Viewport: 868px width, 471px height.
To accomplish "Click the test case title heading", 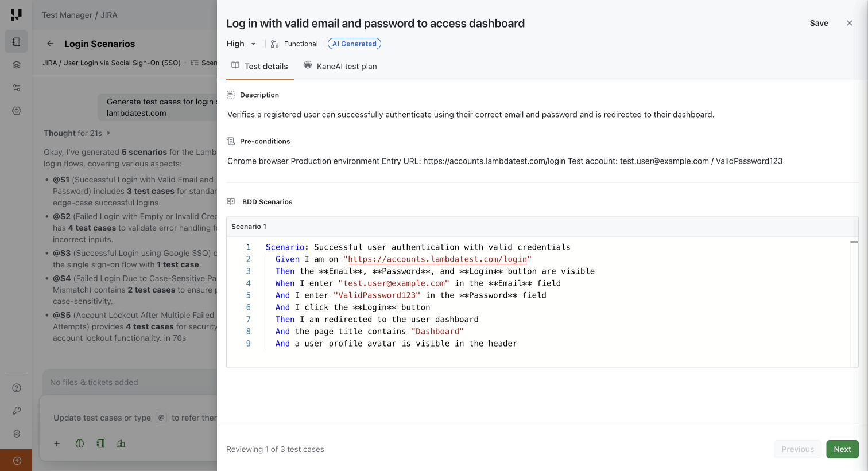I will (x=375, y=23).
